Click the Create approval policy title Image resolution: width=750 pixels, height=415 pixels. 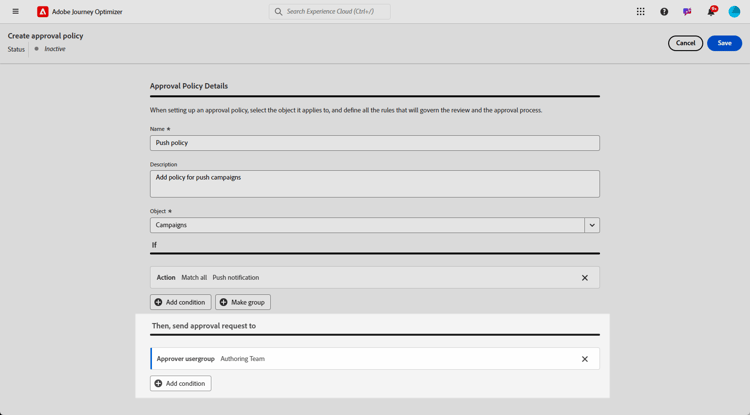pyautogui.click(x=45, y=36)
